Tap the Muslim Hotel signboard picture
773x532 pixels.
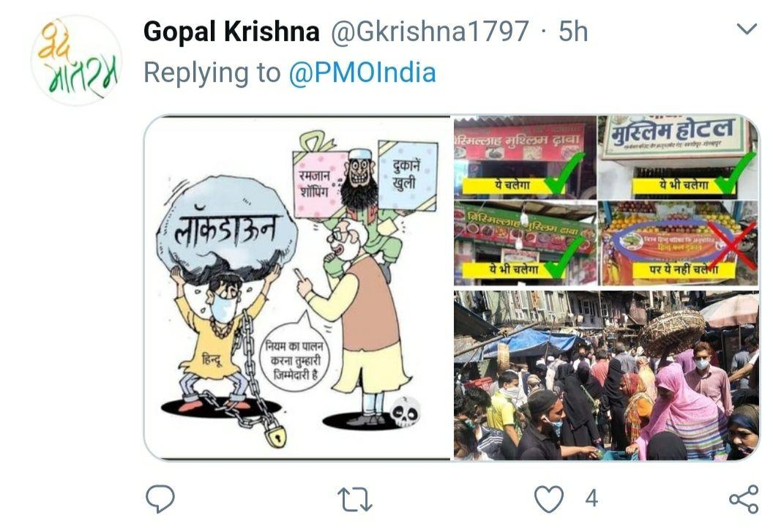click(x=678, y=157)
